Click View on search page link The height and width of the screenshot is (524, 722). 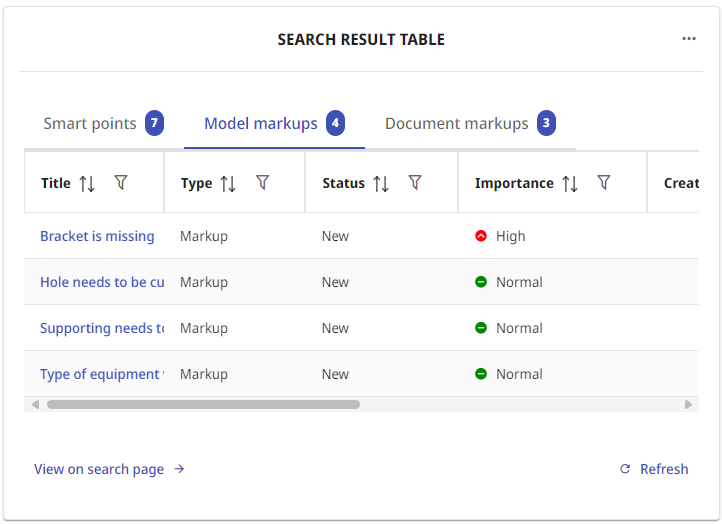[99, 469]
